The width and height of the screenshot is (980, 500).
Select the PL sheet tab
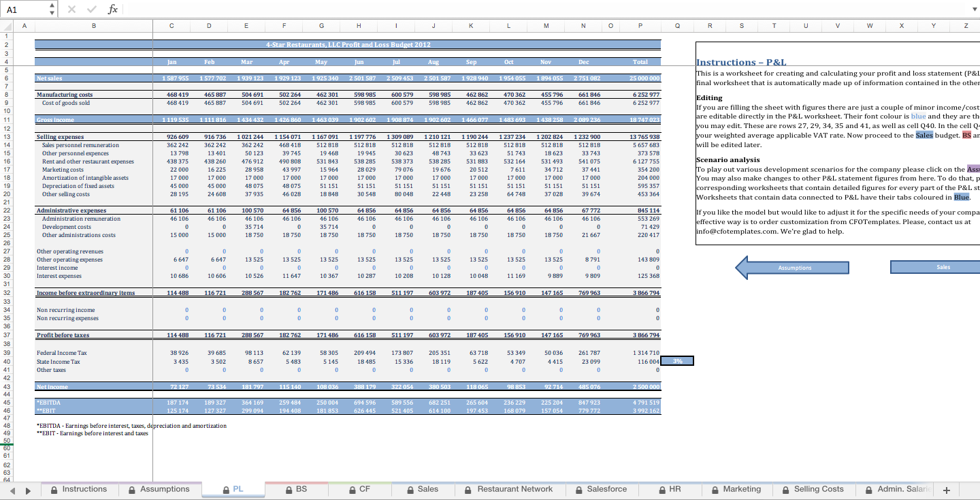[x=233, y=489]
